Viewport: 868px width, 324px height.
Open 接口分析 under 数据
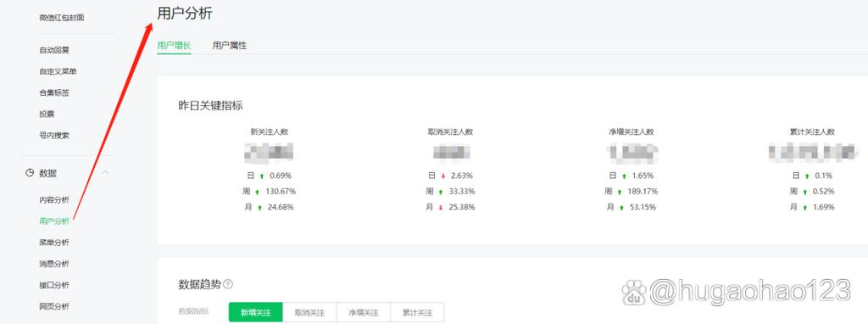54,285
